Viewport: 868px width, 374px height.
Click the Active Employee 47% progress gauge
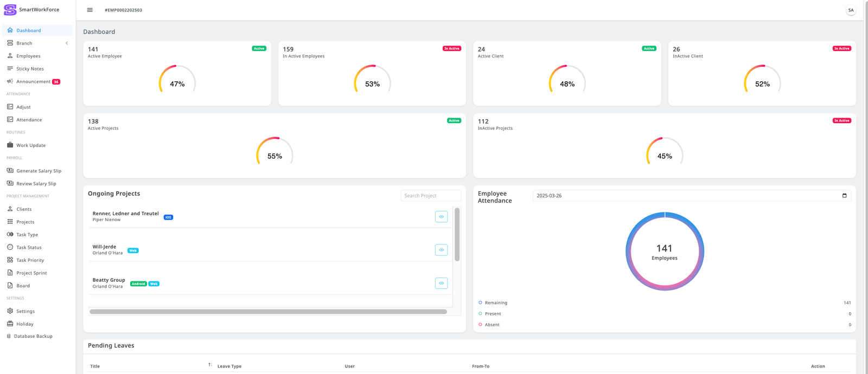pyautogui.click(x=177, y=81)
